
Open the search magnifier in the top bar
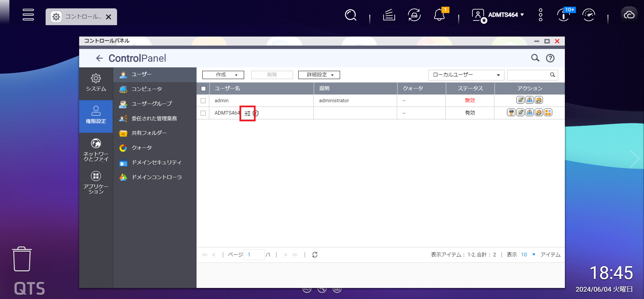tap(351, 15)
